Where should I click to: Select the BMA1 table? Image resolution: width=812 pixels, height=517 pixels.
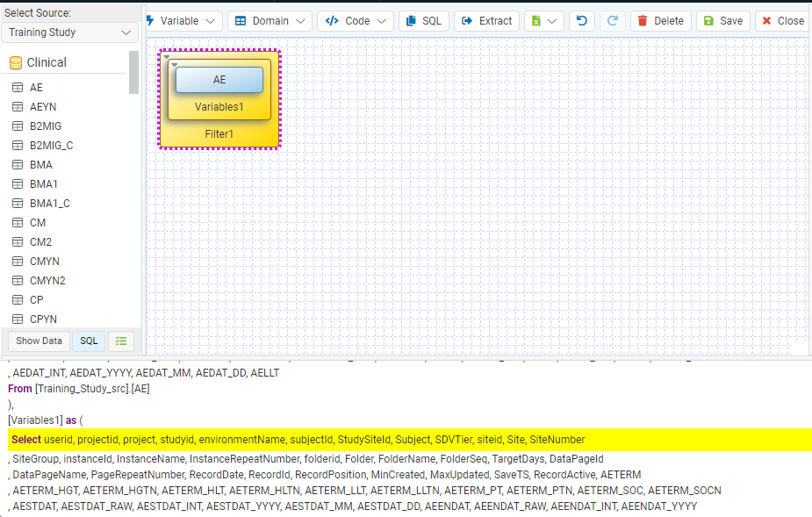click(x=44, y=184)
